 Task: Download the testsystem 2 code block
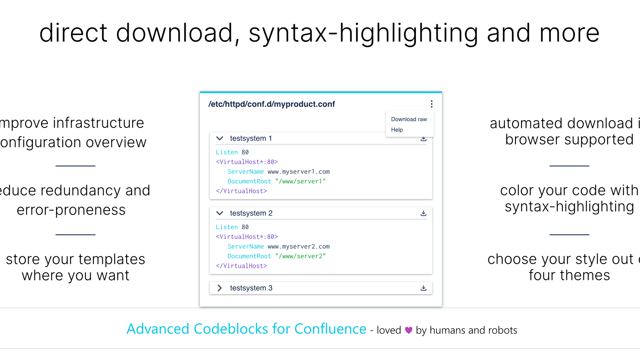(424, 213)
